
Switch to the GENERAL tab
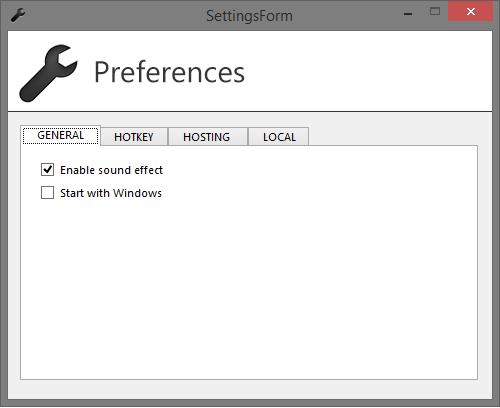coord(60,135)
